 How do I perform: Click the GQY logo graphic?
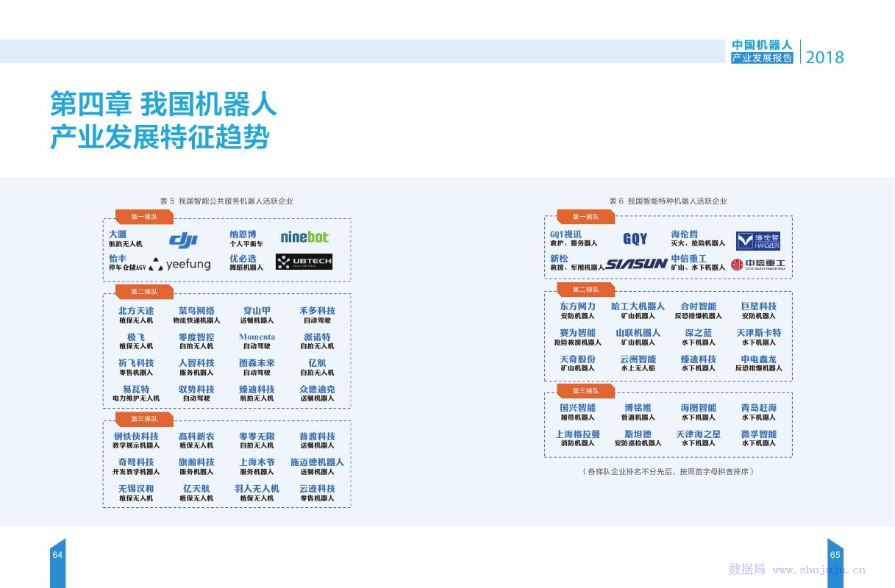pos(635,238)
